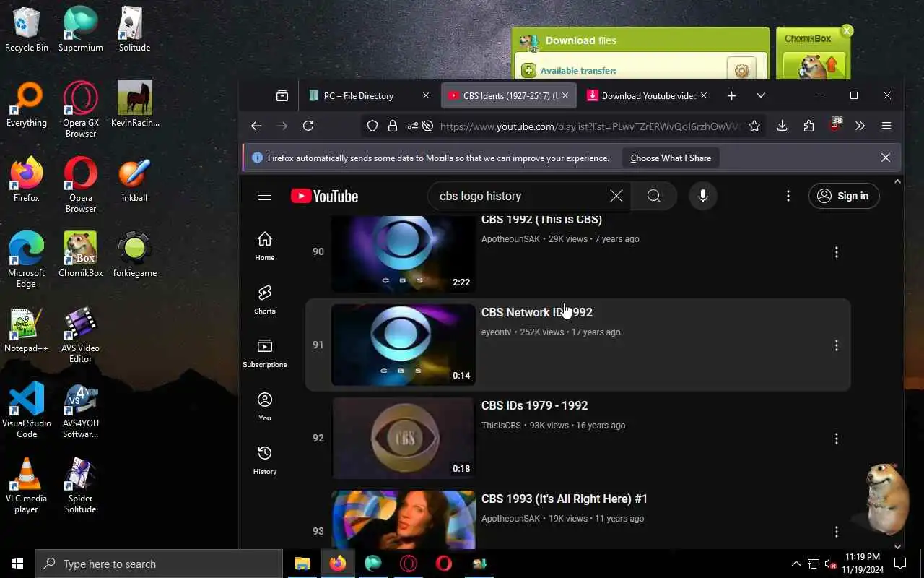Screen dimensions: 924x578
Task: Click the green plus beside Available transfer
Action: tap(528, 70)
